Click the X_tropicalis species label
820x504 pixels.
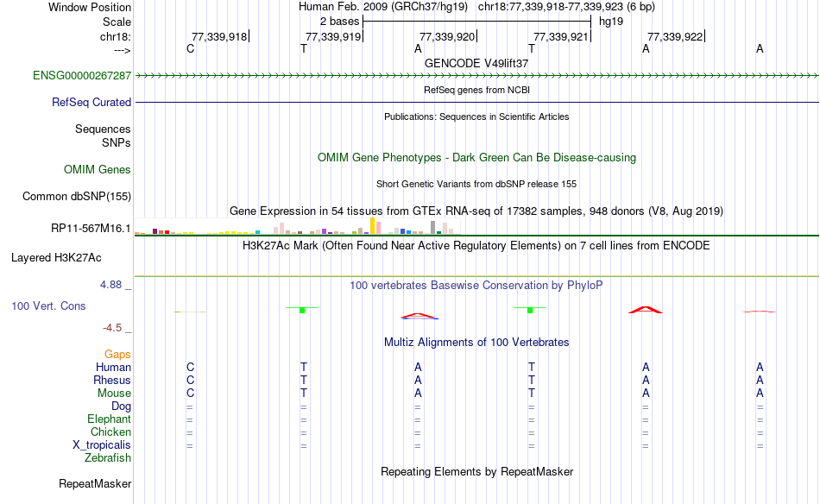pos(102,445)
